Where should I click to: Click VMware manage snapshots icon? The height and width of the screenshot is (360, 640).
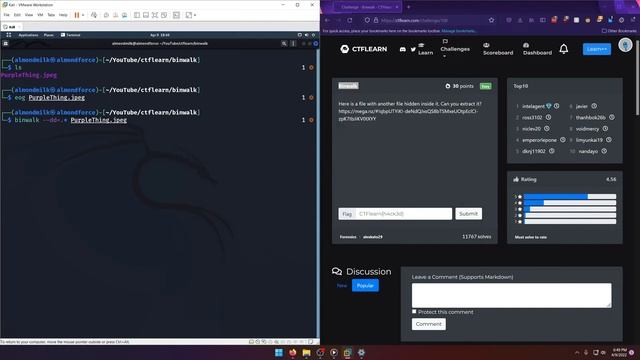pyautogui.click(x=124, y=15)
